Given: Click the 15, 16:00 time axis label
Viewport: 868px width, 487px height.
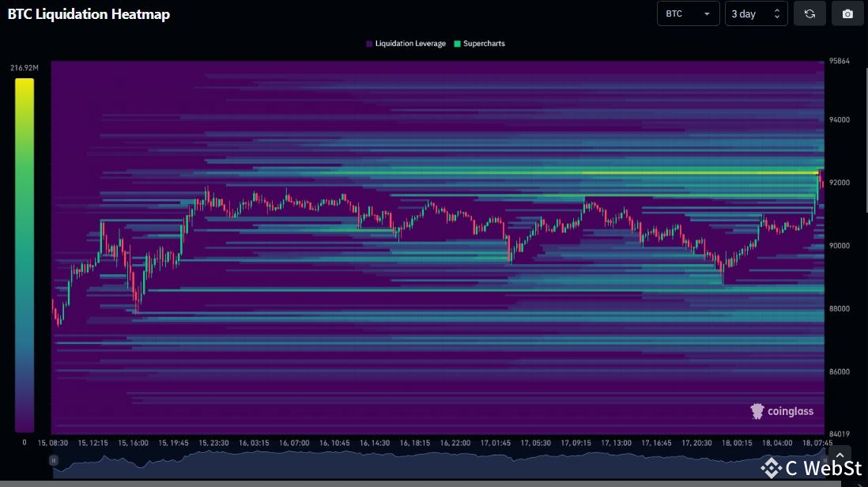Looking at the screenshot, I should (x=134, y=444).
